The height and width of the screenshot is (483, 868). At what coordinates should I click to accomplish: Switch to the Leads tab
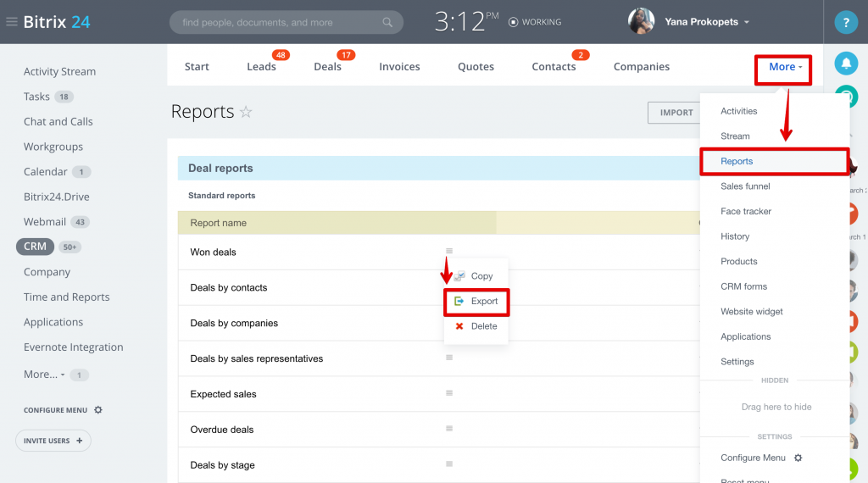(x=261, y=67)
